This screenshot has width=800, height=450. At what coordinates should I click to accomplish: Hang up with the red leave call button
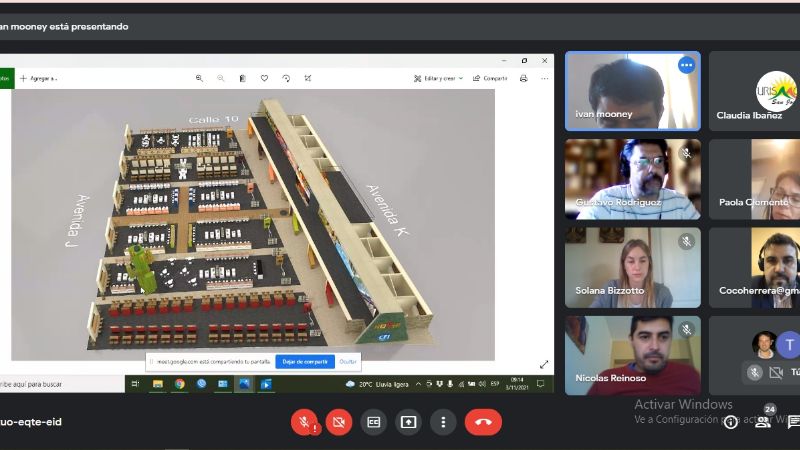click(483, 422)
